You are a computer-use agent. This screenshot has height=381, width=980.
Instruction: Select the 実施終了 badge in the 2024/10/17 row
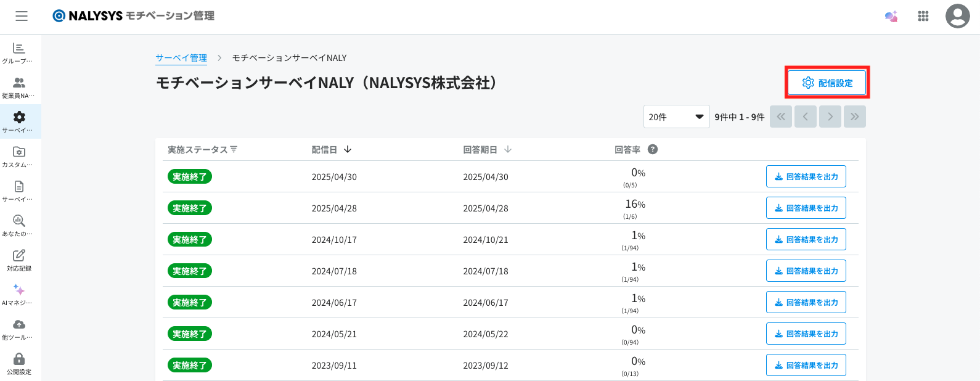point(190,240)
